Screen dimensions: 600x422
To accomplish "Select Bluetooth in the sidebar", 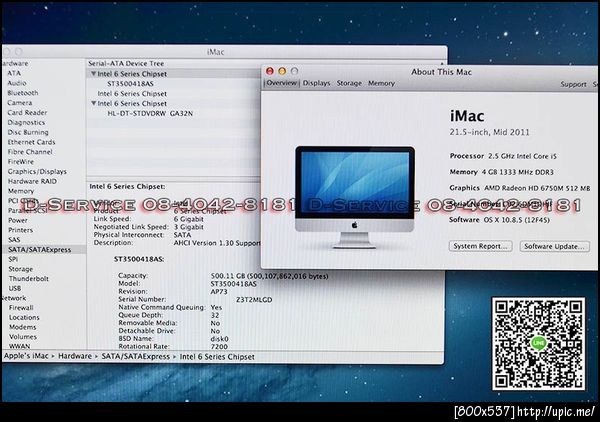I will coord(23,93).
